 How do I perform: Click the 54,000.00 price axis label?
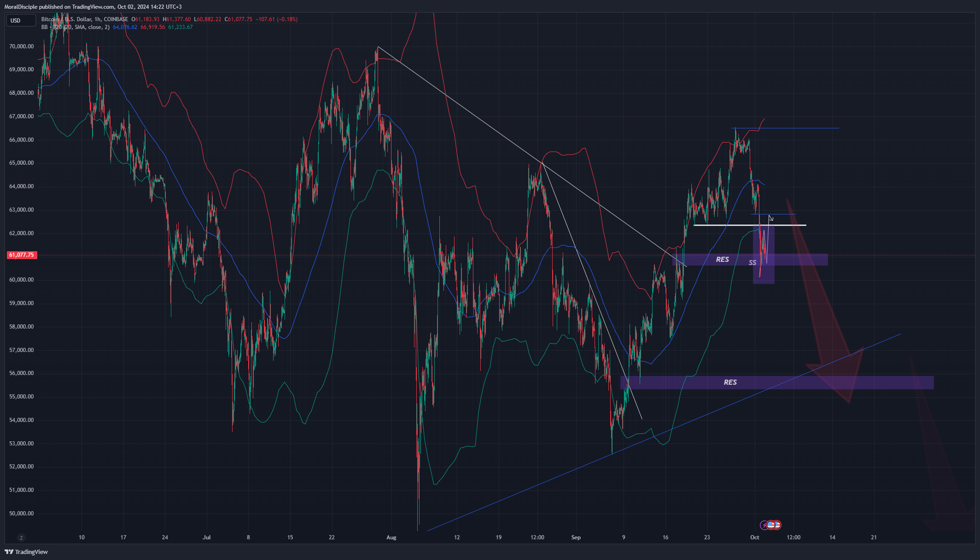(21, 420)
